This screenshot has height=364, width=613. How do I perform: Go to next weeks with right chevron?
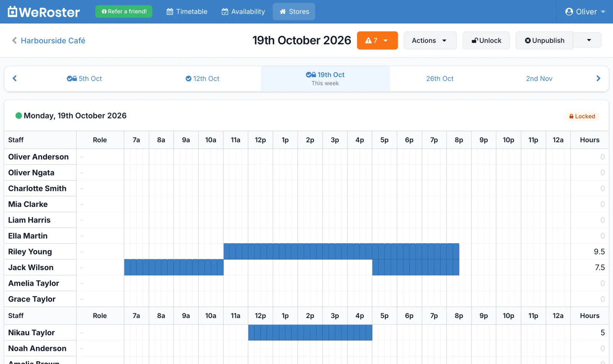point(598,79)
